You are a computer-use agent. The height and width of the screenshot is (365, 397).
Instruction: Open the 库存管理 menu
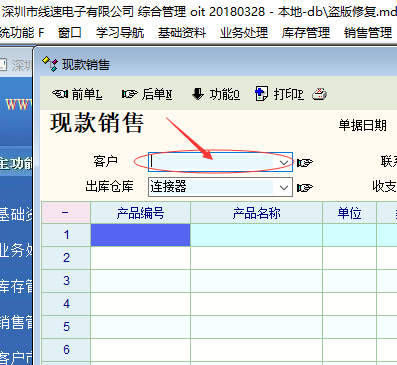pos(306,33)
